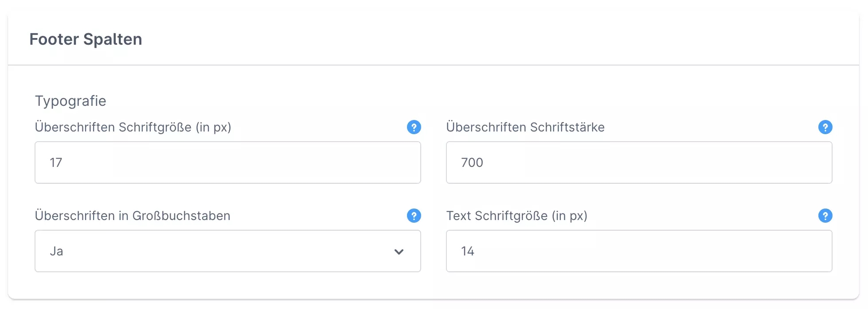
Task: Focus the Text Schriftgröße field containing 14
Action: click(x=639, y=251)
